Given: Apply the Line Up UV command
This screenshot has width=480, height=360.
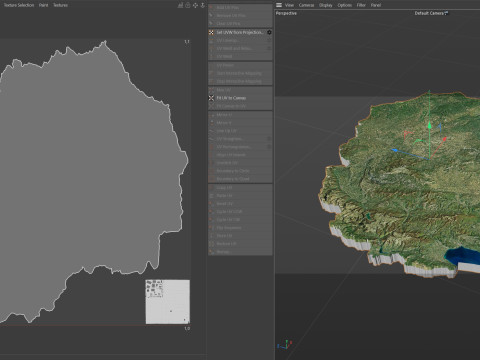Looking at the screenshot, I should click(240, 131).
